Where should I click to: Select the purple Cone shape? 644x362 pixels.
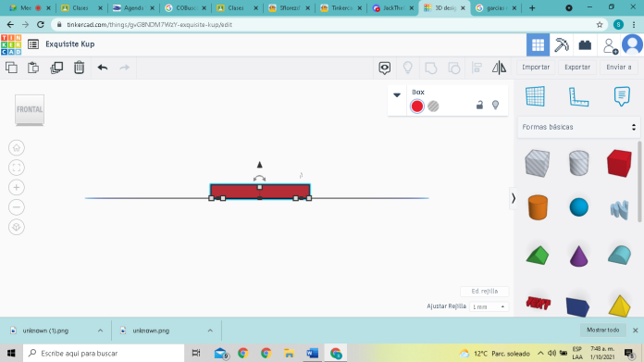point(578,256)
